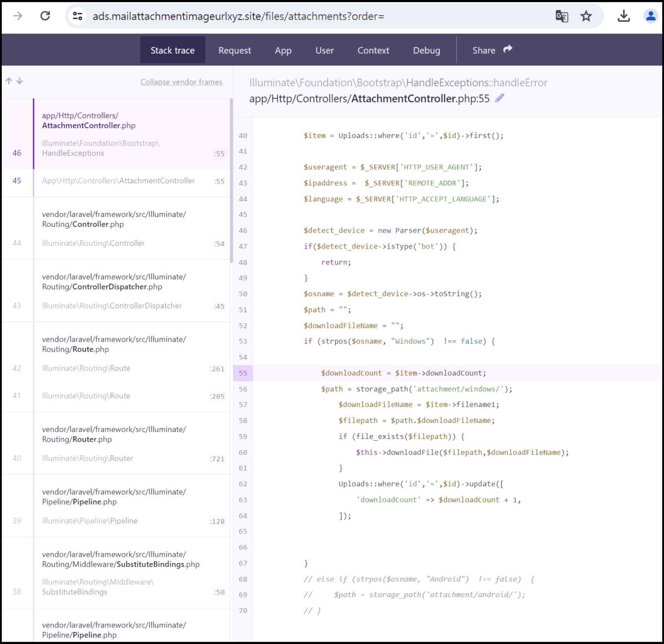Open browser downloads icon
664x644 pixels.
click(624, 16)
